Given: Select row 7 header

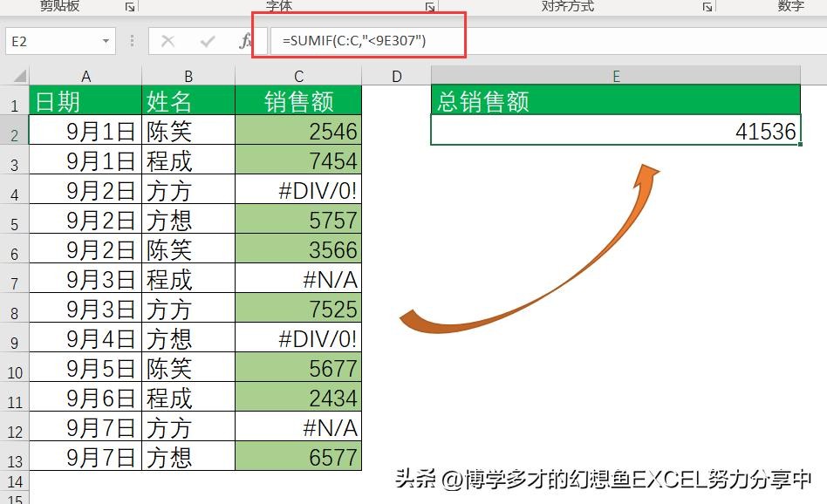Looking at the screenshot, I should point(14,282).
